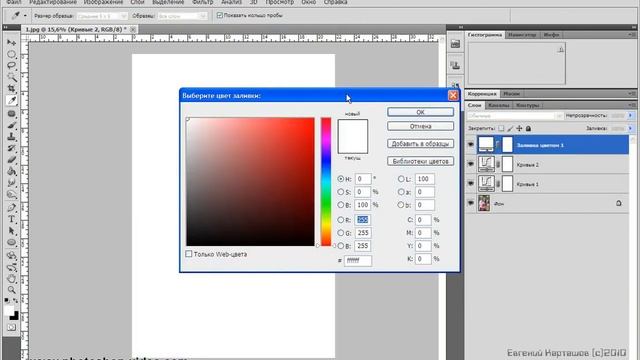
Task: Select the Paint Bucket tool
Action: tap(11, 171)
